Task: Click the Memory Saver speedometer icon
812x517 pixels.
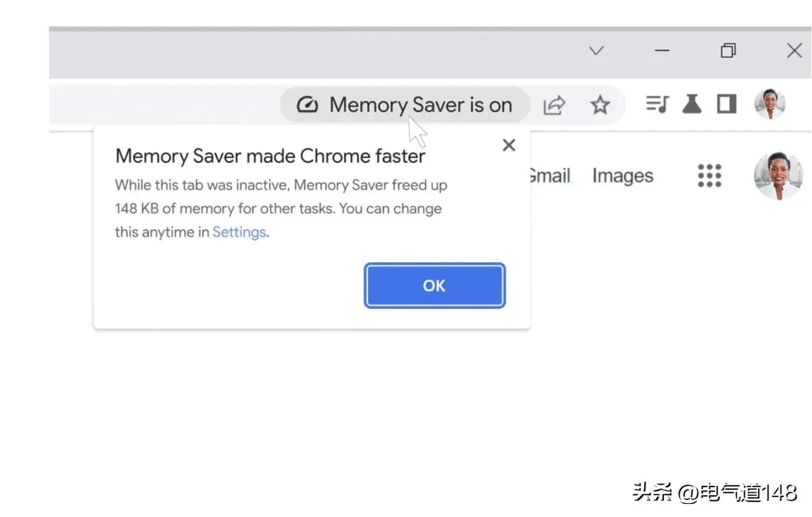Action: 307,104
